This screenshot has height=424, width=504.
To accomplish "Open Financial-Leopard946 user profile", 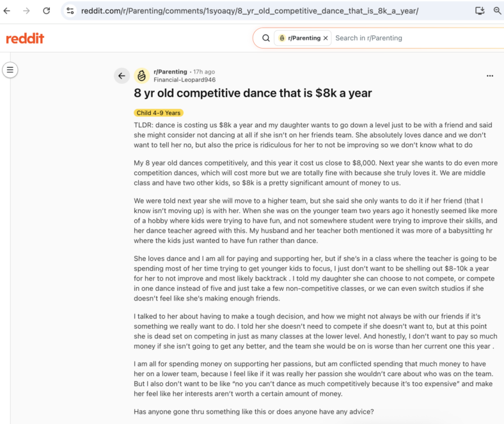I will coord(184,80).
